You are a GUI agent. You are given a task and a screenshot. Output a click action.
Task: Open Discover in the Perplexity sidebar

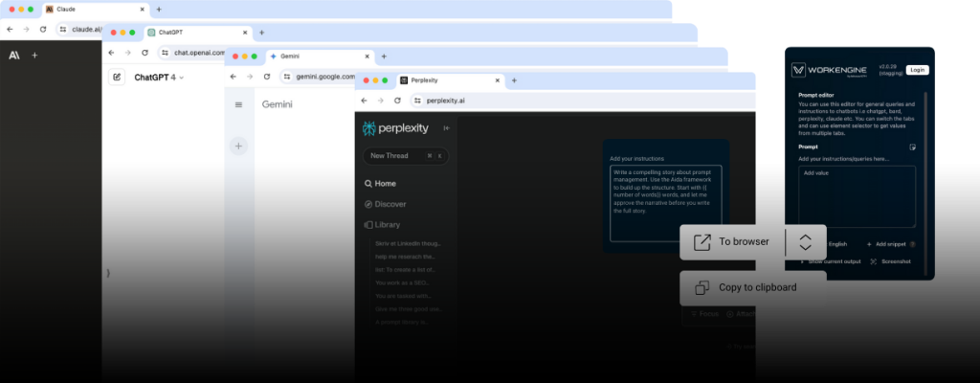(x=385, y=204)
